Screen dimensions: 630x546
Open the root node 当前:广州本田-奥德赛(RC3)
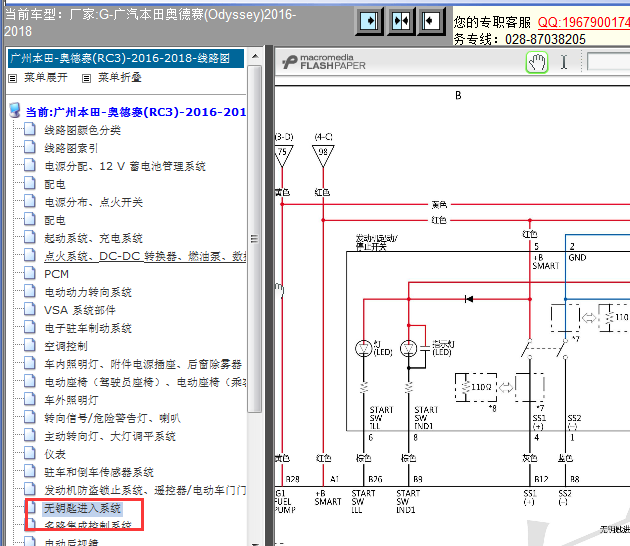pos(136,112)
